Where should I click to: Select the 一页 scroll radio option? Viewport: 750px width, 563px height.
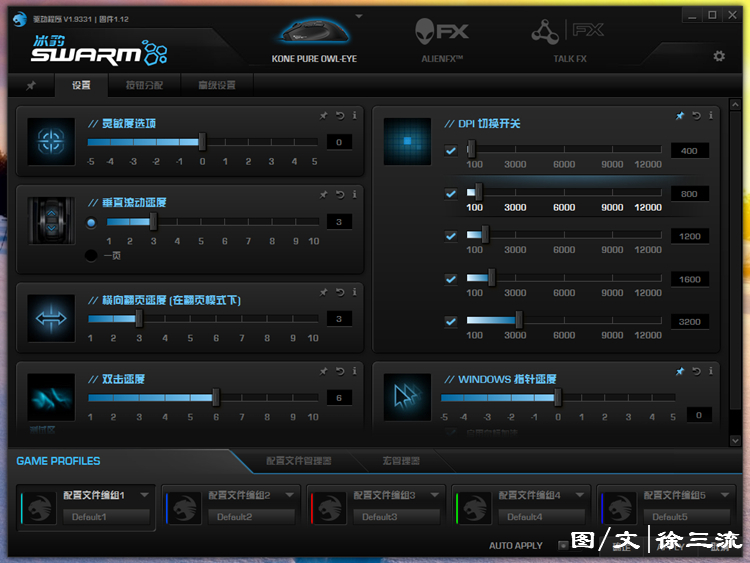coord(92,255)
